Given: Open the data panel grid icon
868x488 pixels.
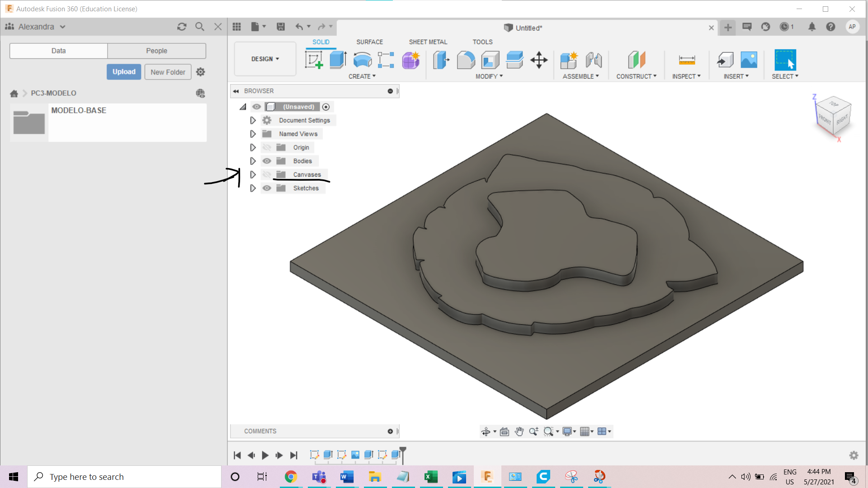Looking at the screenshot, I should (237, 27).
